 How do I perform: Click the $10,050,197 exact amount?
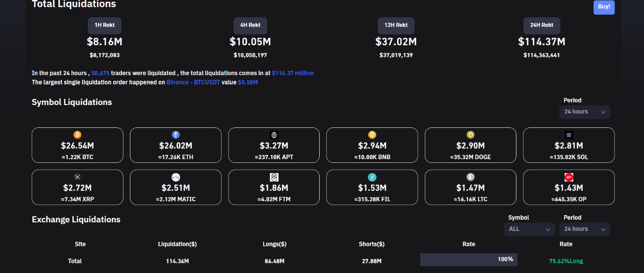click(x=250, y=55)
